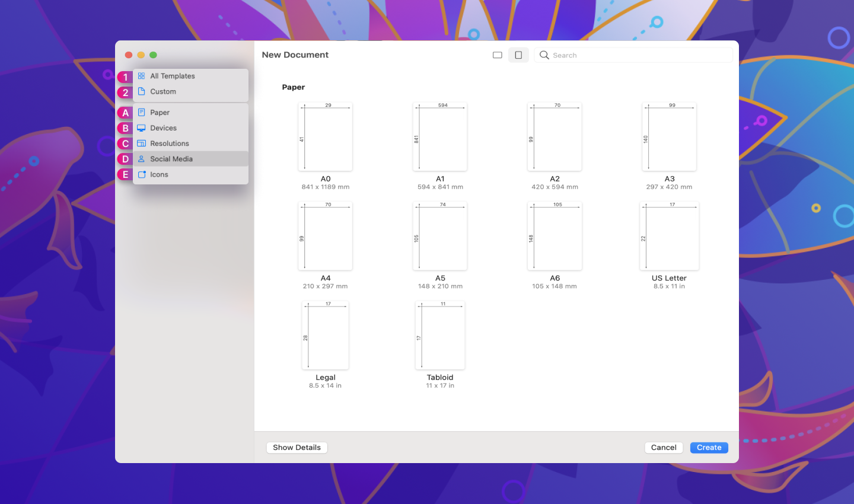Click the Icons category glyph
This screenshot has height=504, width=854.
(x=141, y=174)
